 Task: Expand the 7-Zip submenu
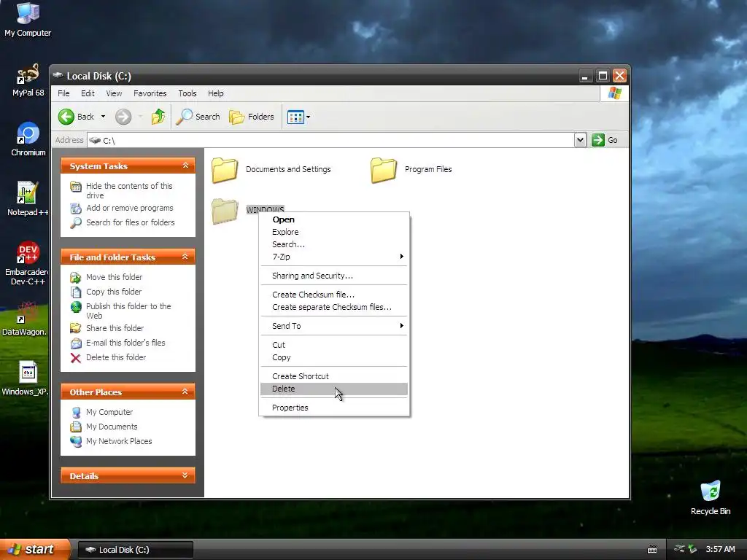[334, 257]
